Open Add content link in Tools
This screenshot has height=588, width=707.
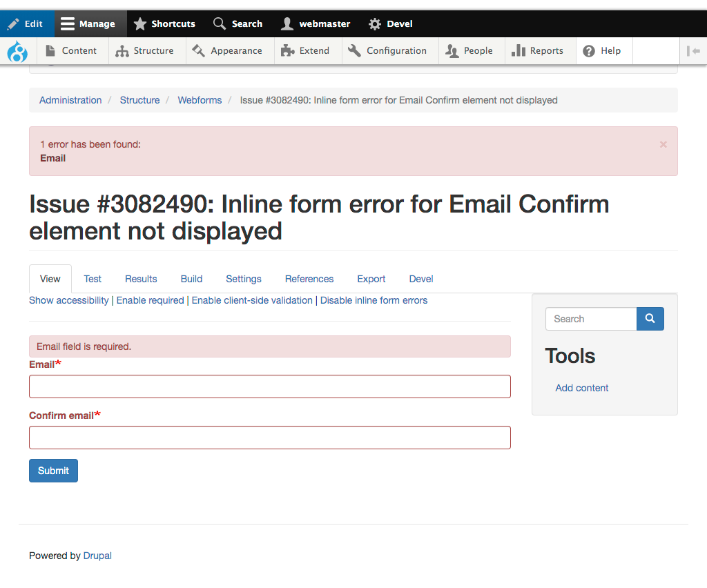[x=581, y=387]
